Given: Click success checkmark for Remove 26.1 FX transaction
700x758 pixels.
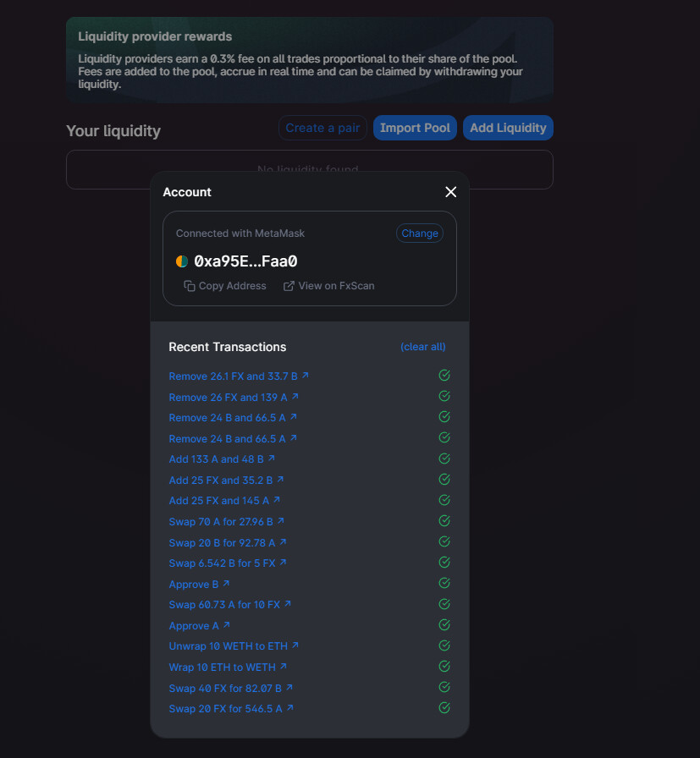Looking at the screenshot, I should coord(444,375).
